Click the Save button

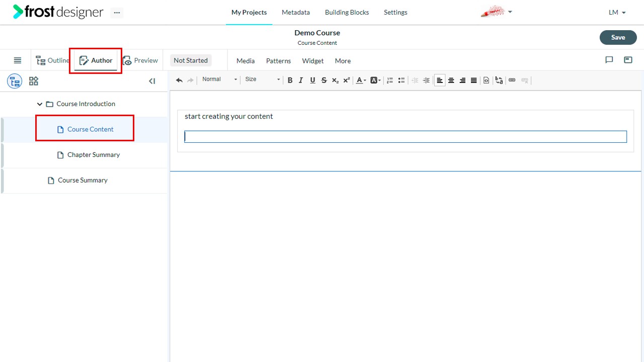[618, 37]
